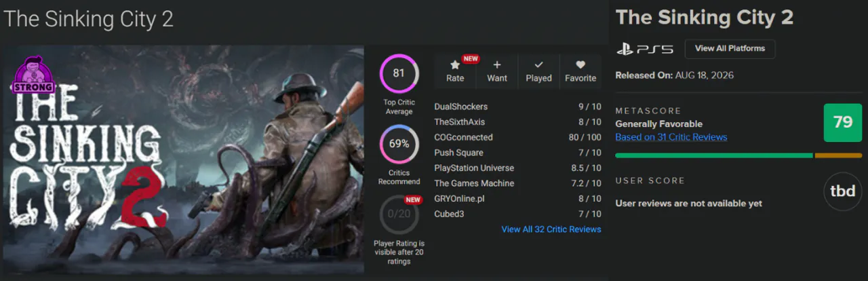
Task: Click the Generally Favorable text
Action: (x=658, y=124)
